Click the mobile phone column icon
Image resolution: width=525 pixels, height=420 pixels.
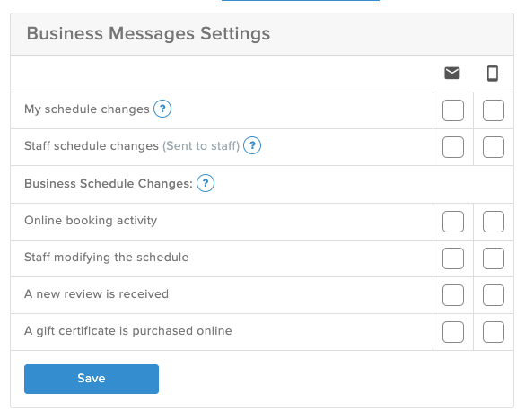tap(493, 73)
